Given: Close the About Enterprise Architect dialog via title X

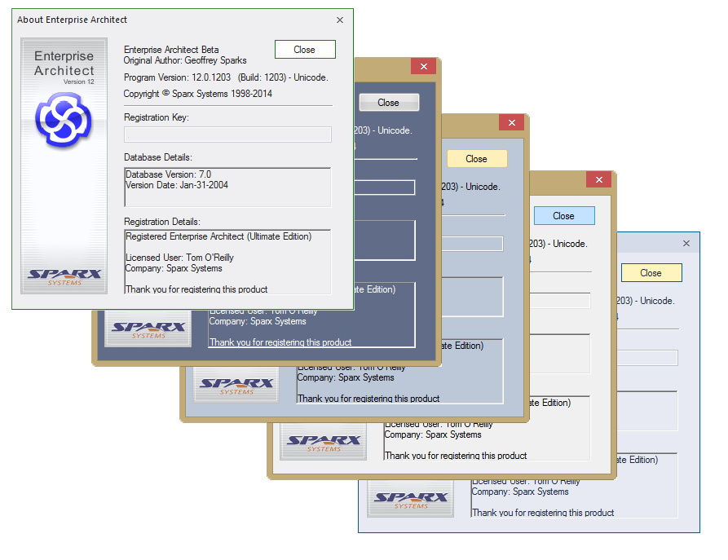Looking at the screenshot, I should coord(340,20).
